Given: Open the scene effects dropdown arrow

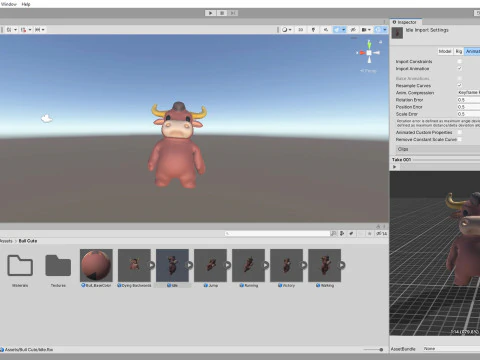Looking at the screenshot, I should [x=344, y=30].
